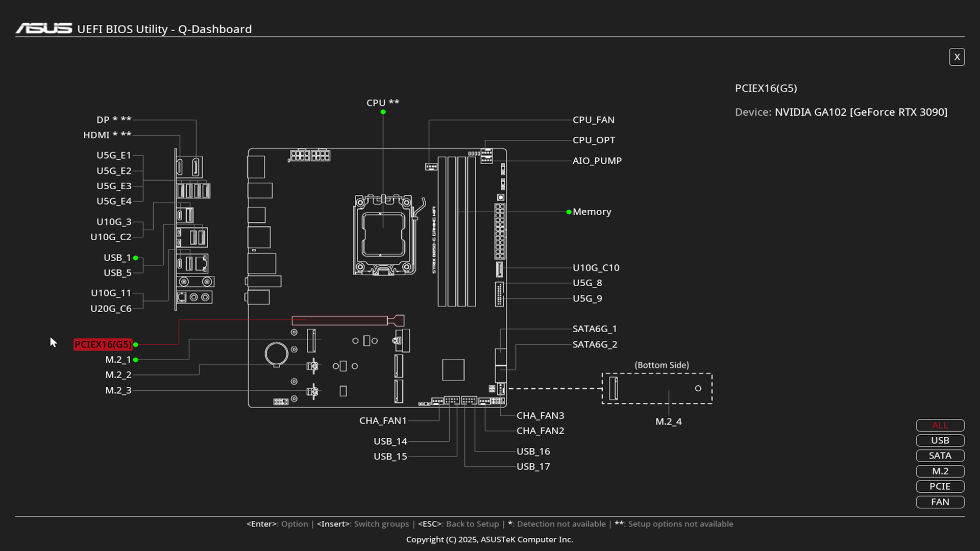The image size is (980, 551).
Task: Click the round CMOS battery graphic
Action: (277, 353)
